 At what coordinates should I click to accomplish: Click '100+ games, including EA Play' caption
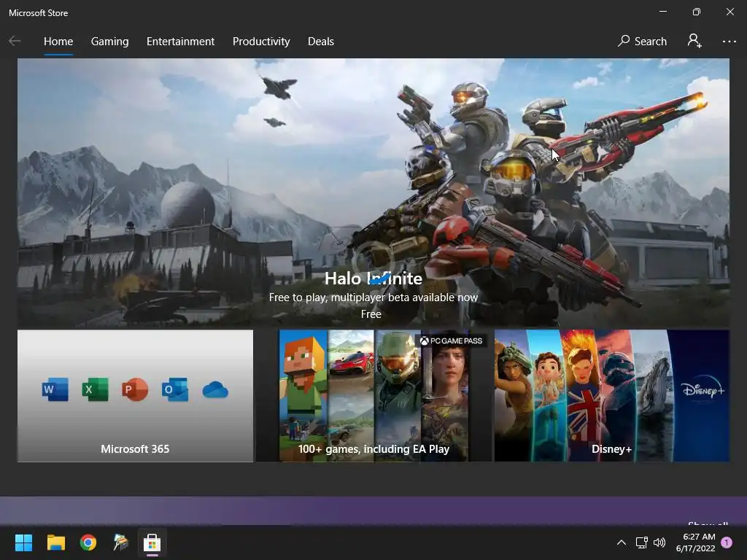(374, 449)
